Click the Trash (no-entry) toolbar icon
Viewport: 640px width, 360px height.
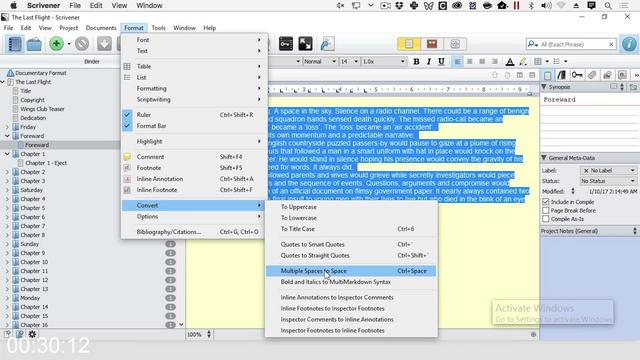(82, 44)
